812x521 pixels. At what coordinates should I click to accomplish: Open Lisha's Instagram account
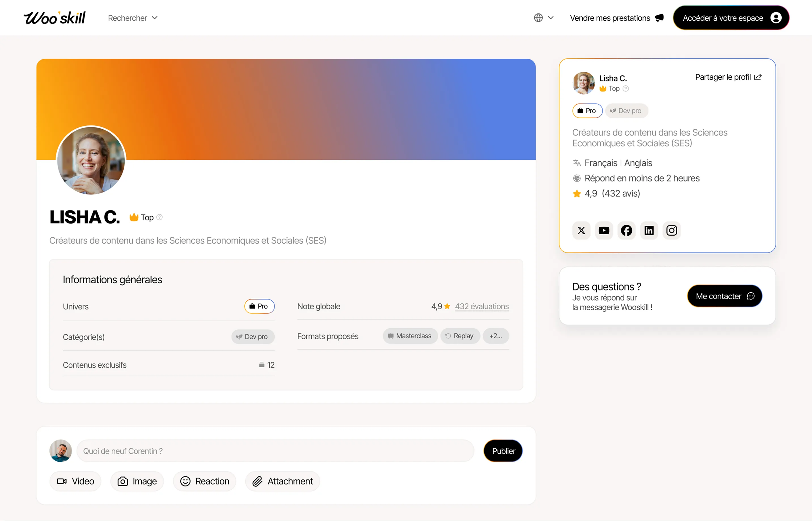[x=672, y=230]
